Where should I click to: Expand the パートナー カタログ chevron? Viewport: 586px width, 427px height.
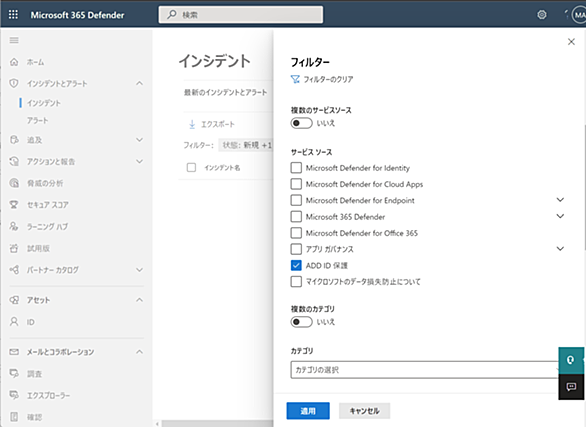coord(139,270)
